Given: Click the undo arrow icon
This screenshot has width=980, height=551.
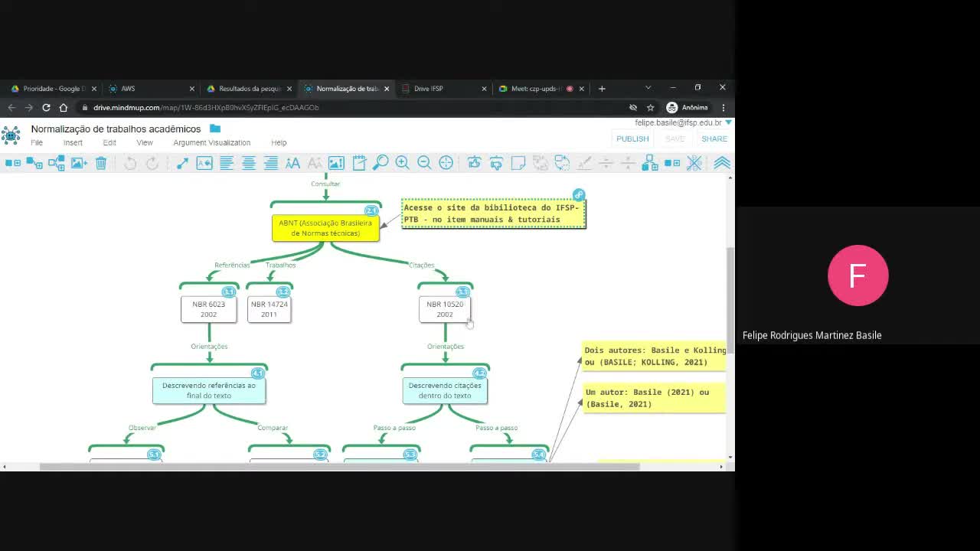Looking at the screenshot, I should [x=130, y=163].
